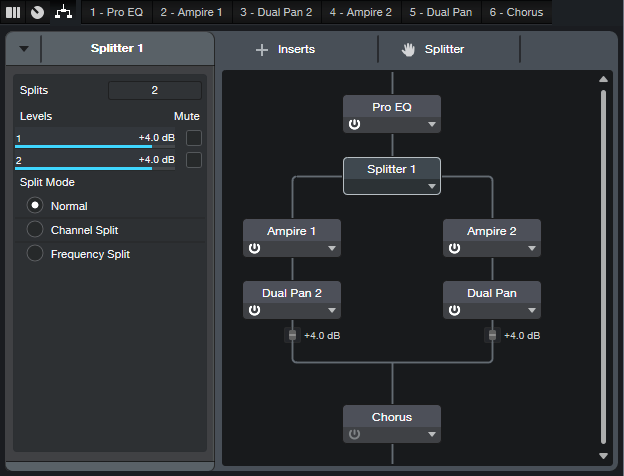Click the left branch output fader handle
This screenshot has width=624, height=476.
292,335
